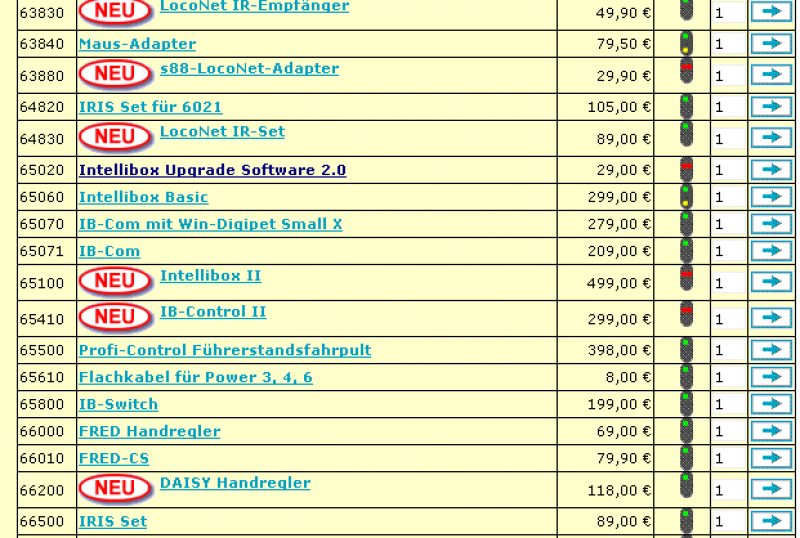Screen dimensions: 800x538
Task: Click arrow button for IB-Control II
Action: [771, 319]
